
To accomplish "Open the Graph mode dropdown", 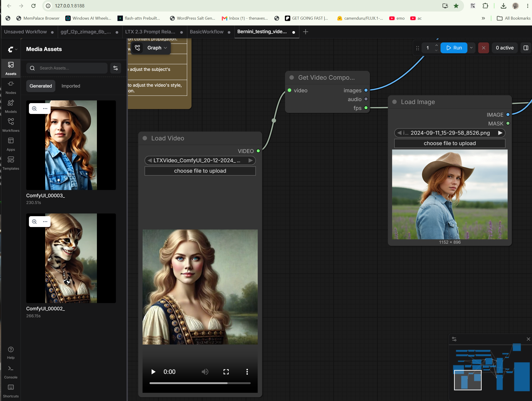I will coord(157,48).
